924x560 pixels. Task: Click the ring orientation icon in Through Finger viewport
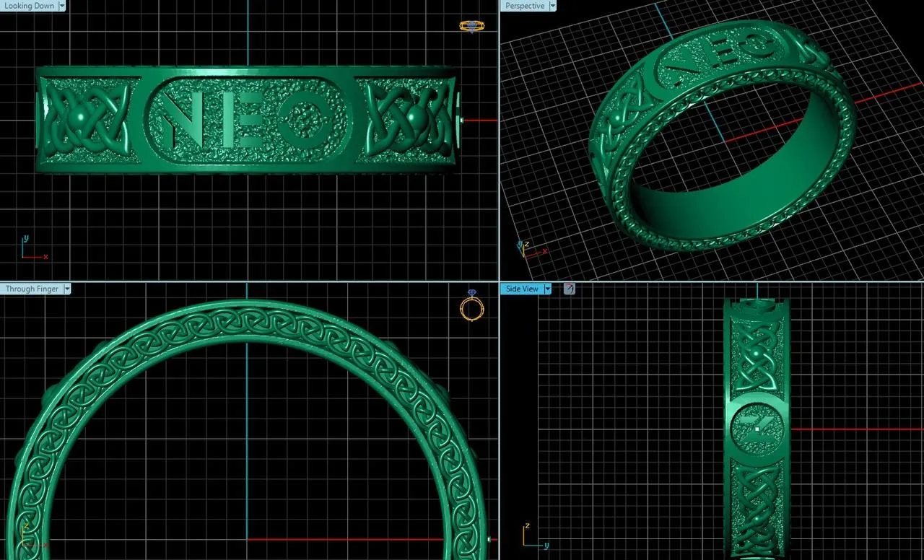point(471,307)
